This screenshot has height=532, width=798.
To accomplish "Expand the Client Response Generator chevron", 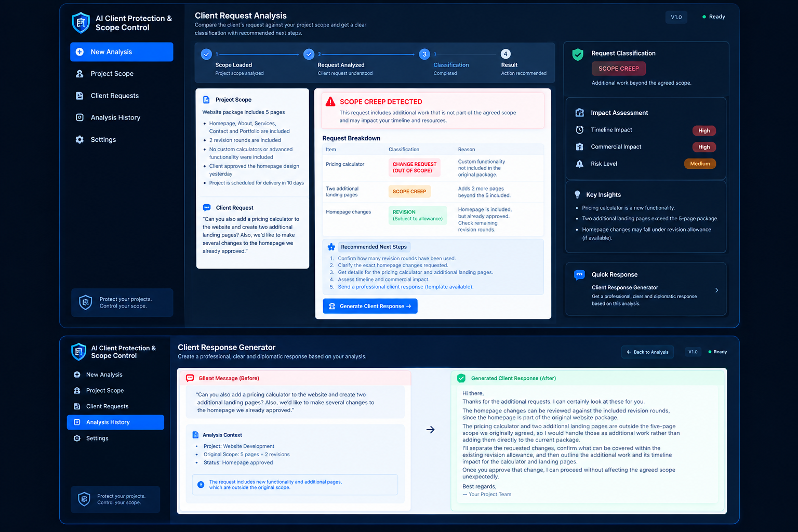I will 716,290.
